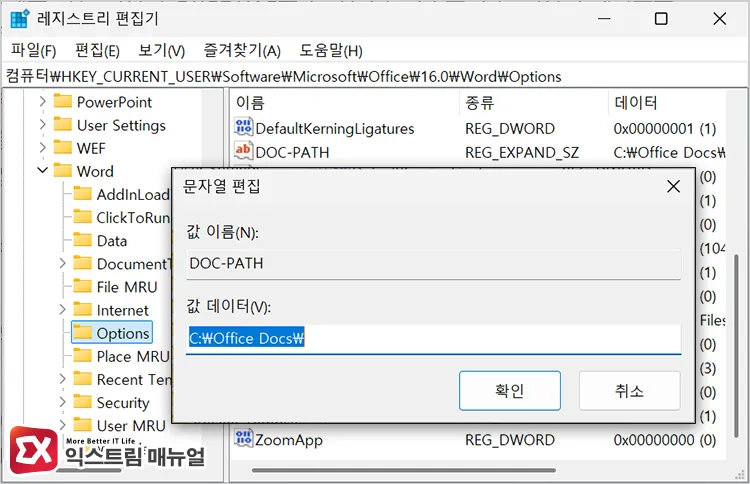This screenshot has height=484, width=750.
Task: Confirm the edit with 확인 button
Action: [510, 391]
